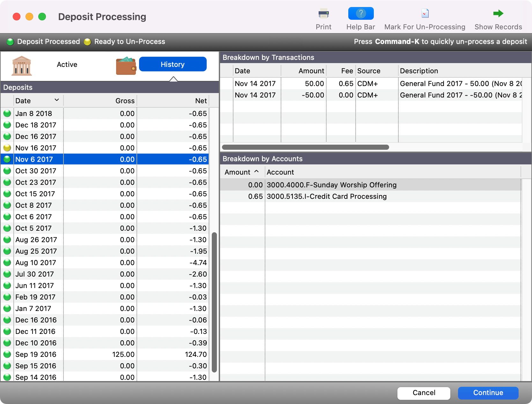Click the green indicator beside Sep 19 2016 deposit
The width and height of the screenshot is (532, 404).
7,354
